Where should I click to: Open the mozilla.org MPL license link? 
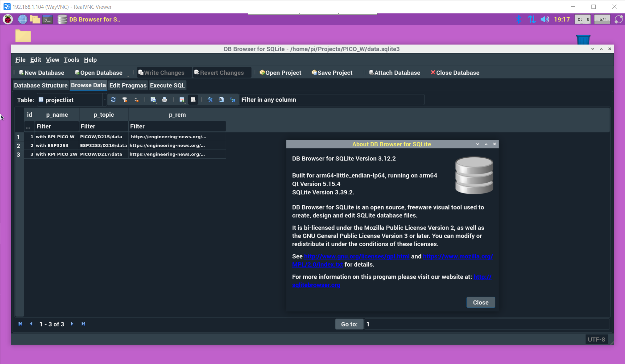458,256
